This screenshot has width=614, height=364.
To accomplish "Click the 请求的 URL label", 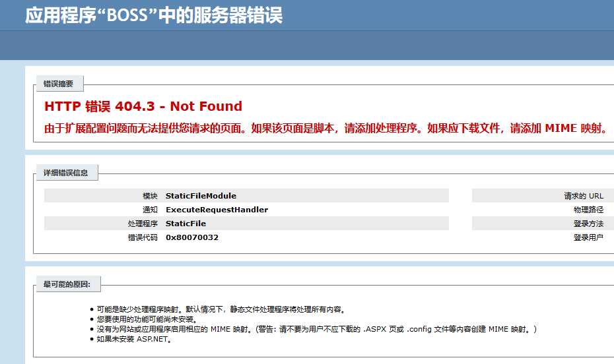I will [x=583, y=196].
